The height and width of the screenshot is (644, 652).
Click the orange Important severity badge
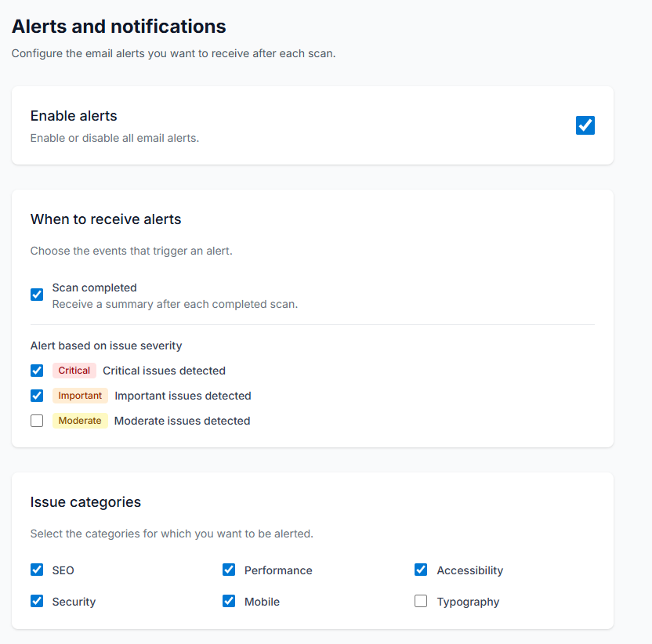[x=80, y=396]
